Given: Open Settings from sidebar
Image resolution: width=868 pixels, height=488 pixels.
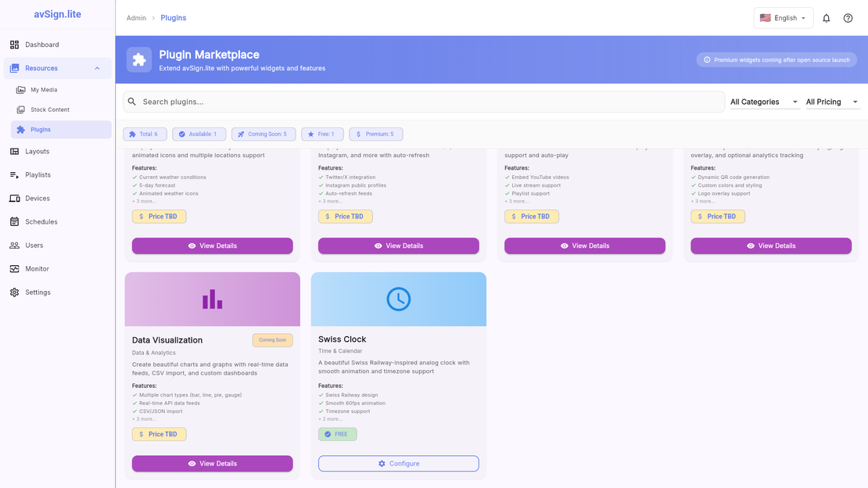Looking at the screenshot, I should 58,292.
